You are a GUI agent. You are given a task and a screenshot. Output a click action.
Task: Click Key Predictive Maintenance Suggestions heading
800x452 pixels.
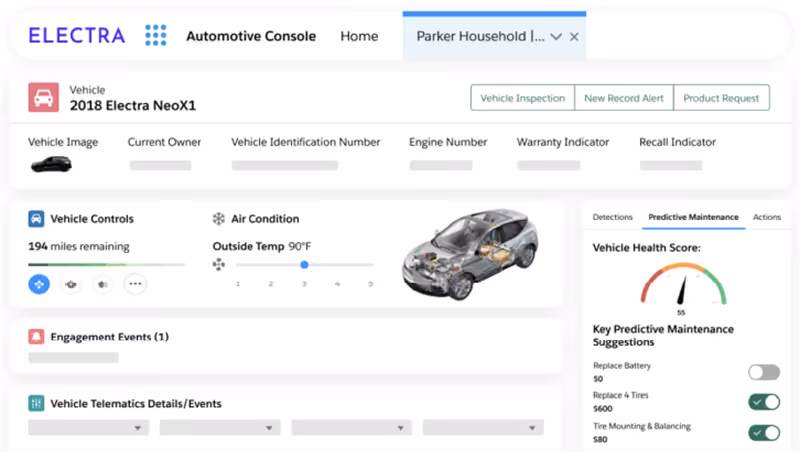click(663, 335)
